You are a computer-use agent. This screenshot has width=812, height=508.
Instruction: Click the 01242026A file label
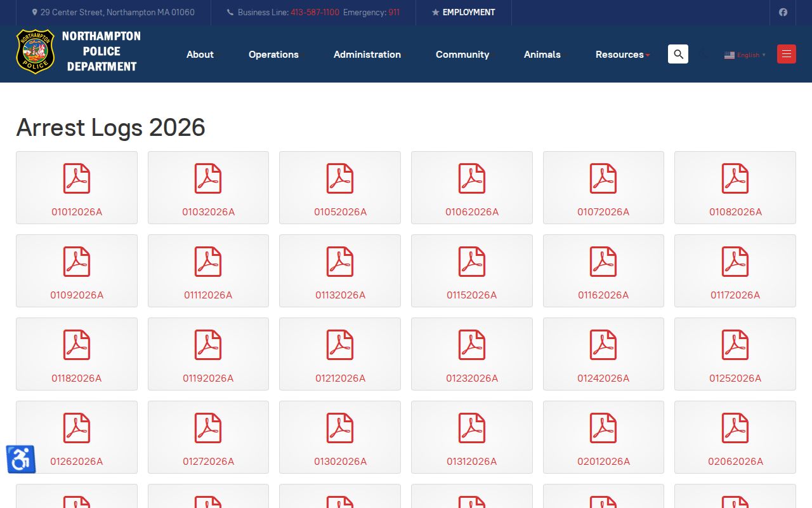pos(603,378)
